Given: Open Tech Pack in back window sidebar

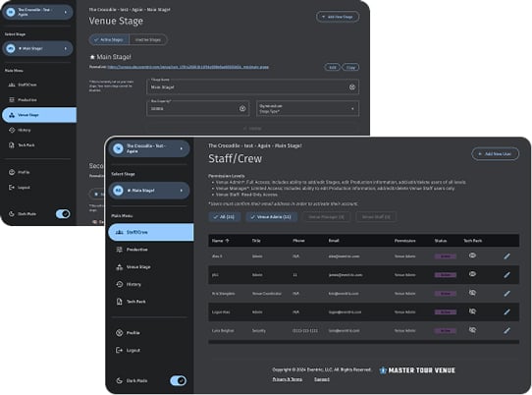Looking at the screenshot, I should (x=39, y=145).
